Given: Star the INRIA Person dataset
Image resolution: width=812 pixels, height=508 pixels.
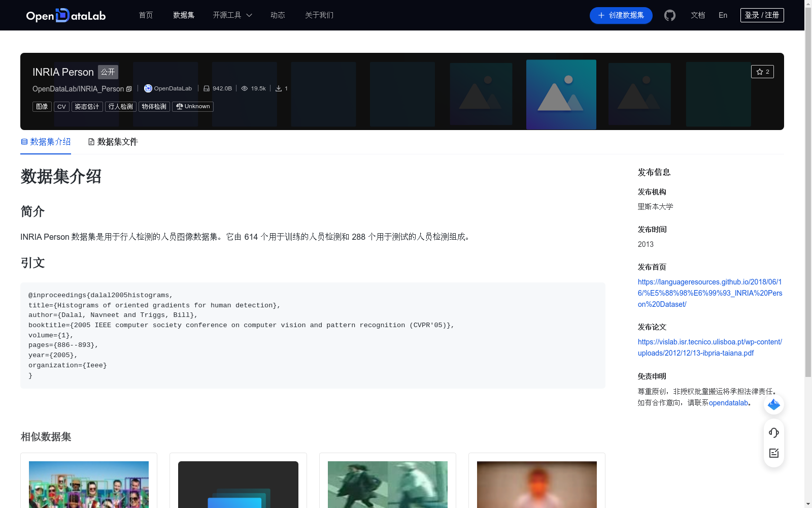Looking at the screenshot, I should (x=762, y=72).
